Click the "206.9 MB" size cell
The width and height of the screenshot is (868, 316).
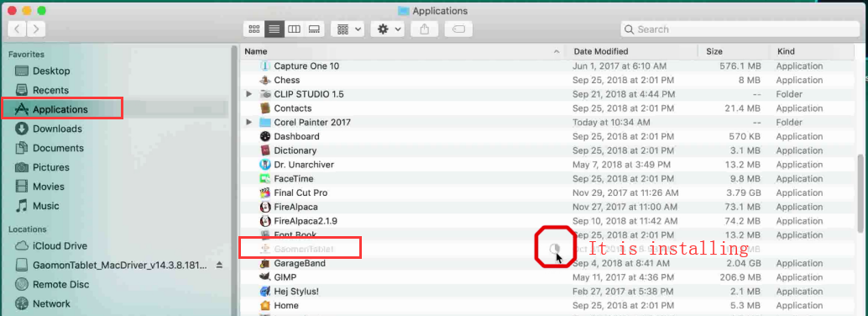point(740,277)
